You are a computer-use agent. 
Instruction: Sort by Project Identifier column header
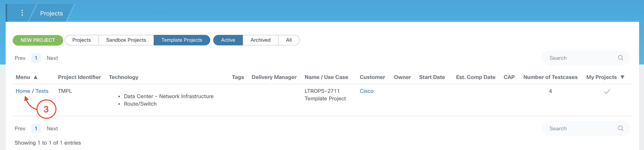(x=79, y=77)
